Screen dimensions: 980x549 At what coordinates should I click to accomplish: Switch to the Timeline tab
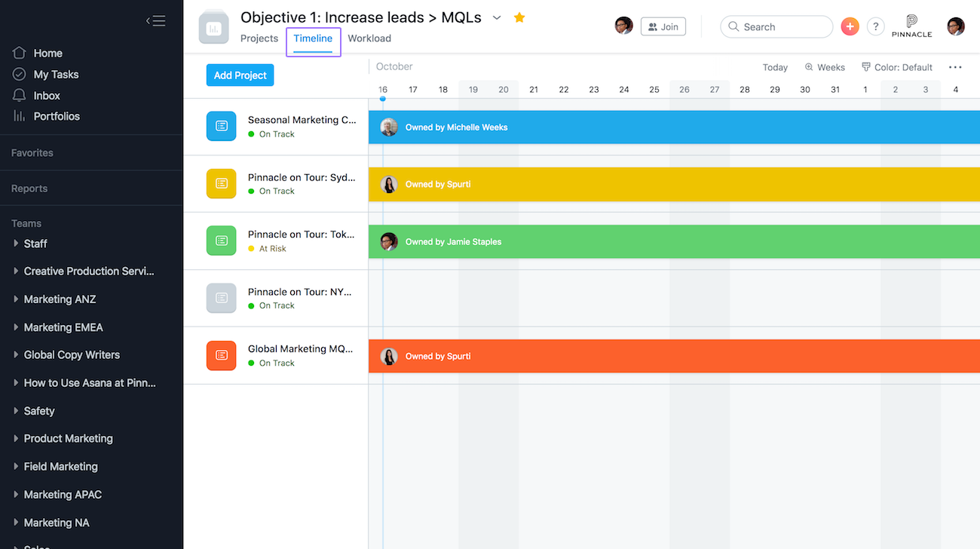(x=313, y=38)
